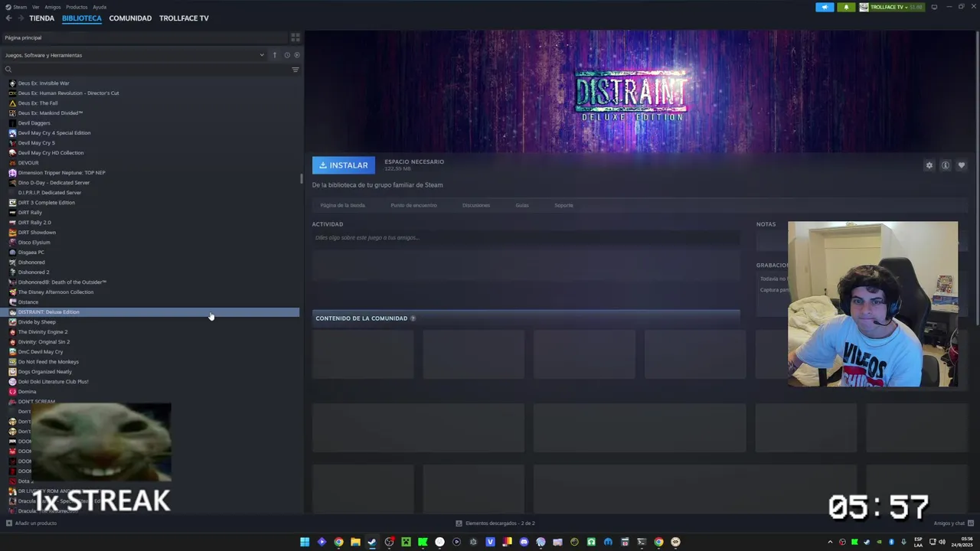Open the Productos menu
Image resolution: width=980 pixels, height=551 pixels.
tap(77, 7)
